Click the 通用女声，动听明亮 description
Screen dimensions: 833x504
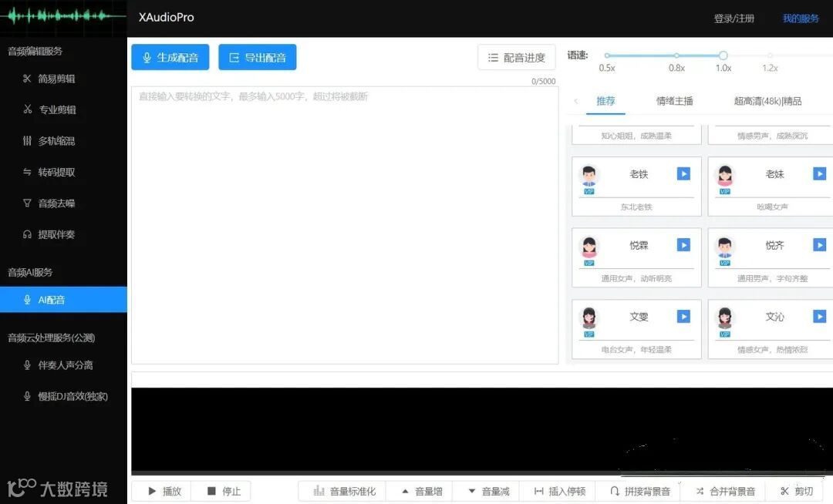point(636,278)
